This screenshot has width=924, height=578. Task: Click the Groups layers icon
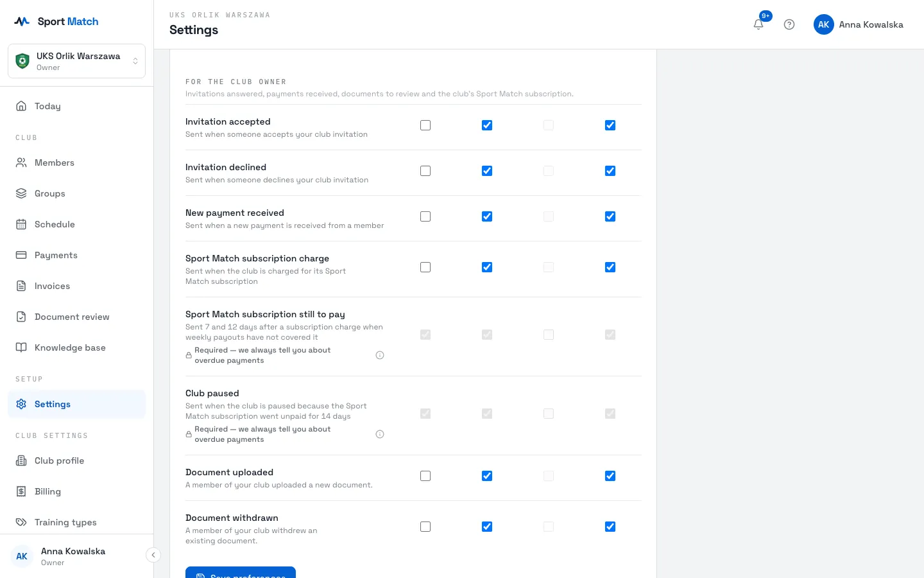click(21, 193)
